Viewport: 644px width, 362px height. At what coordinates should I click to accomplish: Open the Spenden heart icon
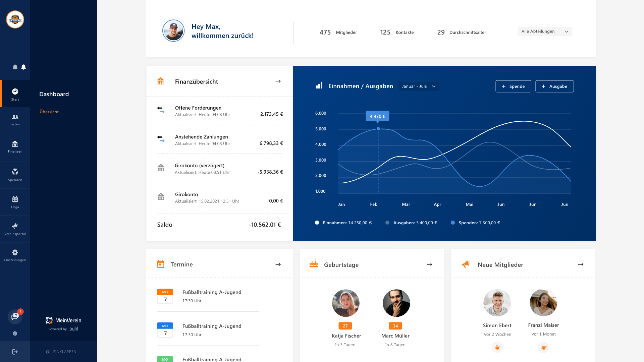coord(15,175)
